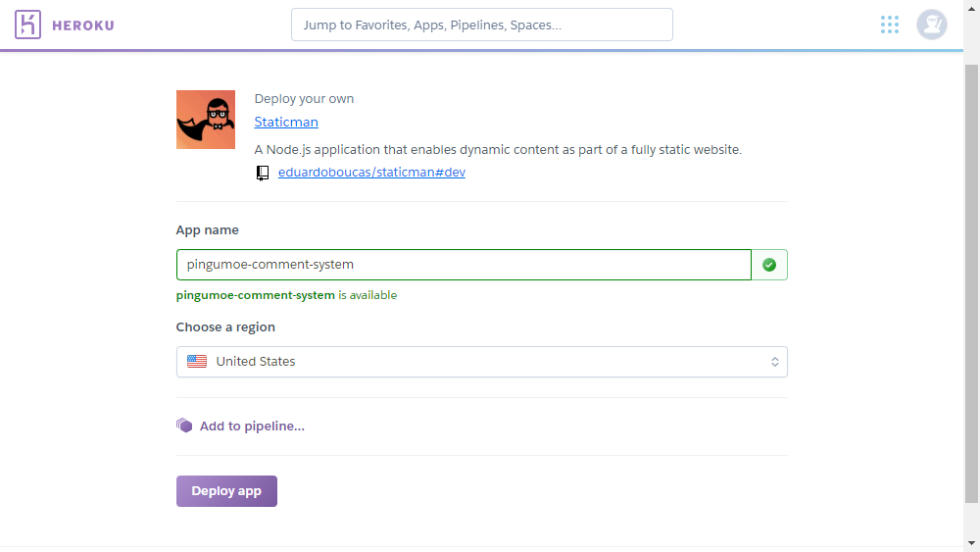Click the pipeline hexagon icon
The width and height of the screenshot is (980, 552).
click(184, 426)
